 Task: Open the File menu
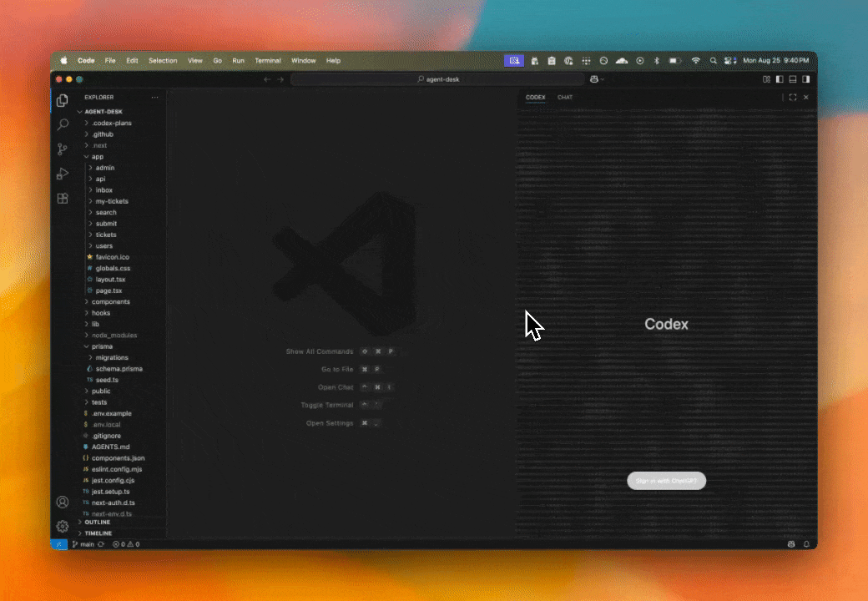tap(110, 61)
